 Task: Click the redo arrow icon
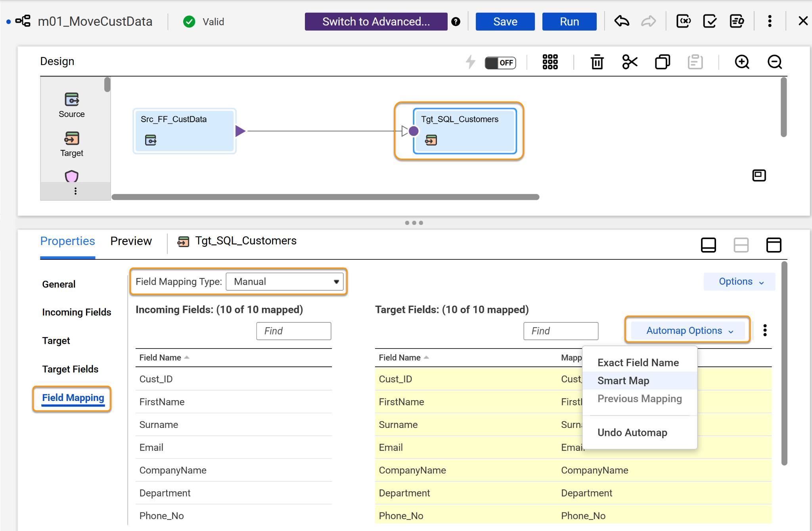coord(649,21)
